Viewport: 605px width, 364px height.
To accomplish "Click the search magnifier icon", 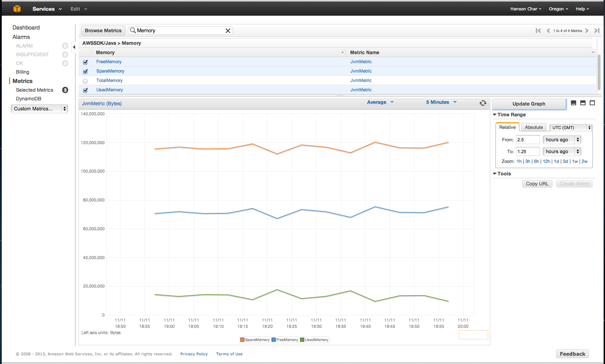I will click(x=133, y=31).
